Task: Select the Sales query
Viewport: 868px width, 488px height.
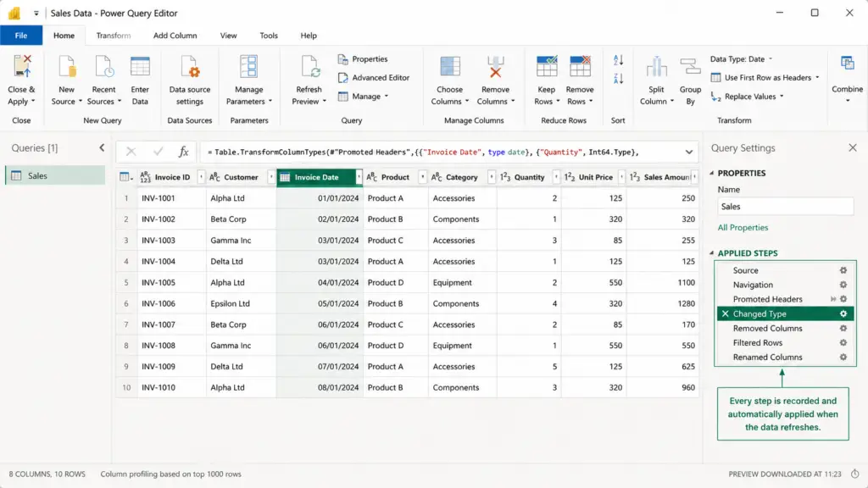Action: click(55, 175)
